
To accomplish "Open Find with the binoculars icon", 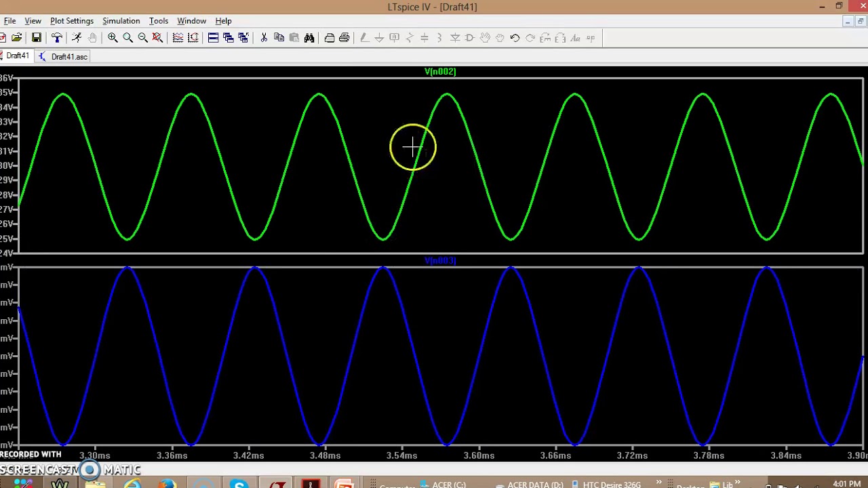I will click(309, 38).
